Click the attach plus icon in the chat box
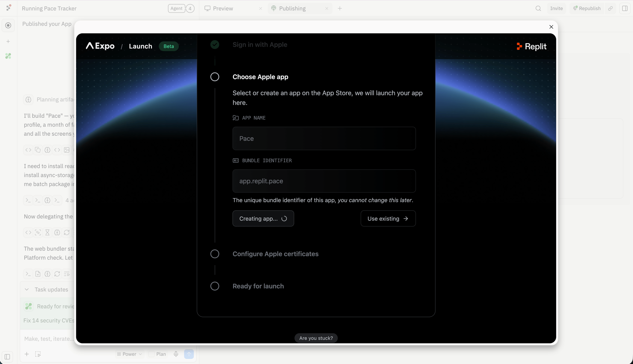 tap(27, 354)
